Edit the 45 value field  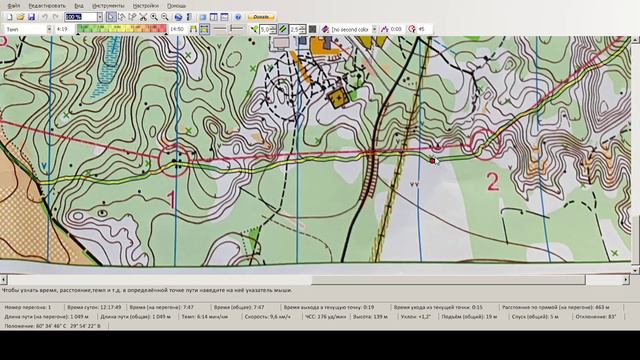[423, 29]
